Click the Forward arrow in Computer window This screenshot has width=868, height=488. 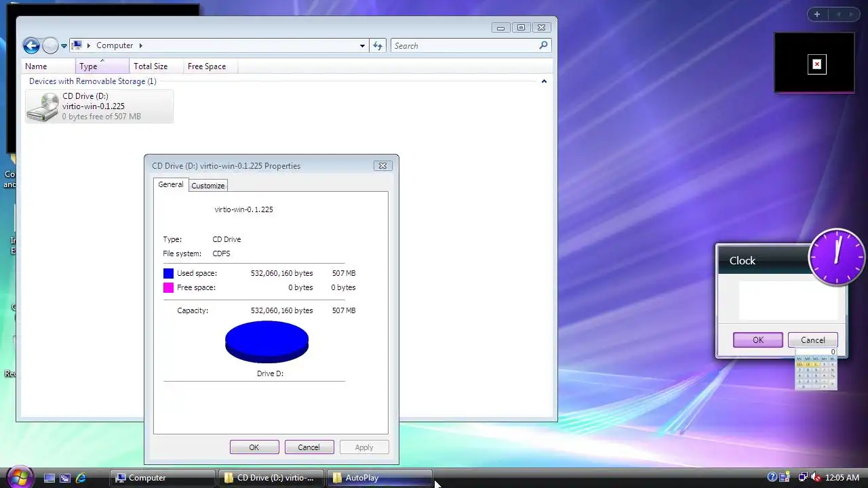[50, 45]
